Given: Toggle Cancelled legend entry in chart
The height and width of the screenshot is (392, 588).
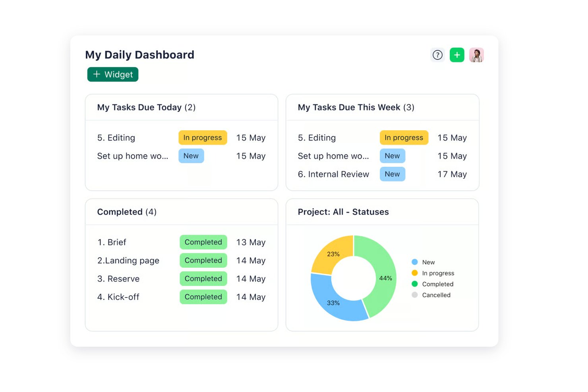Looking at the screenshot, I should tap(431, 295).
